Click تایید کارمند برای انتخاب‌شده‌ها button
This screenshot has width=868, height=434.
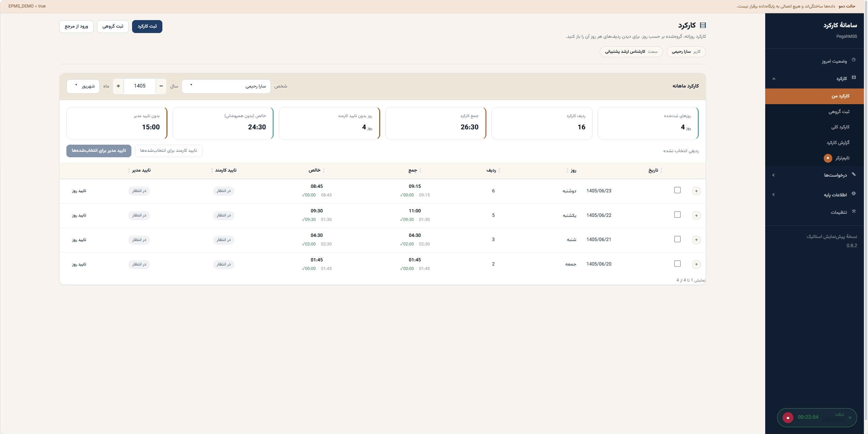(168, 150)
